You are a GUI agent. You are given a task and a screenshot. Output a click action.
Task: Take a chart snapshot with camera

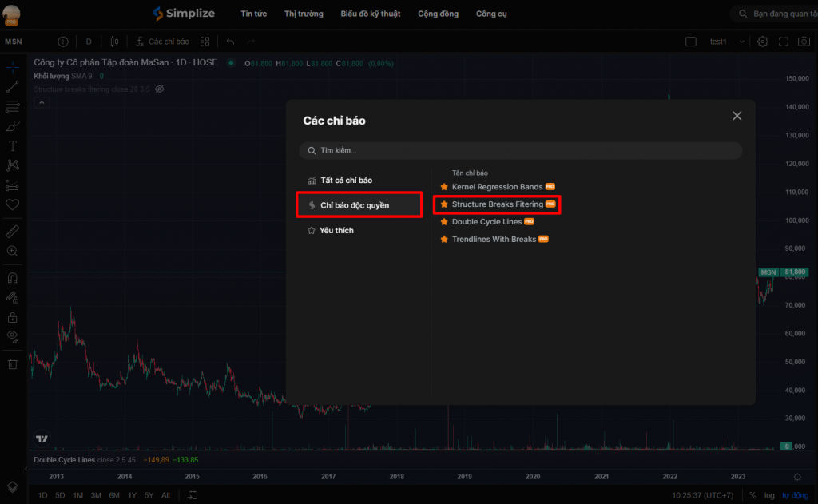point(803,42)
